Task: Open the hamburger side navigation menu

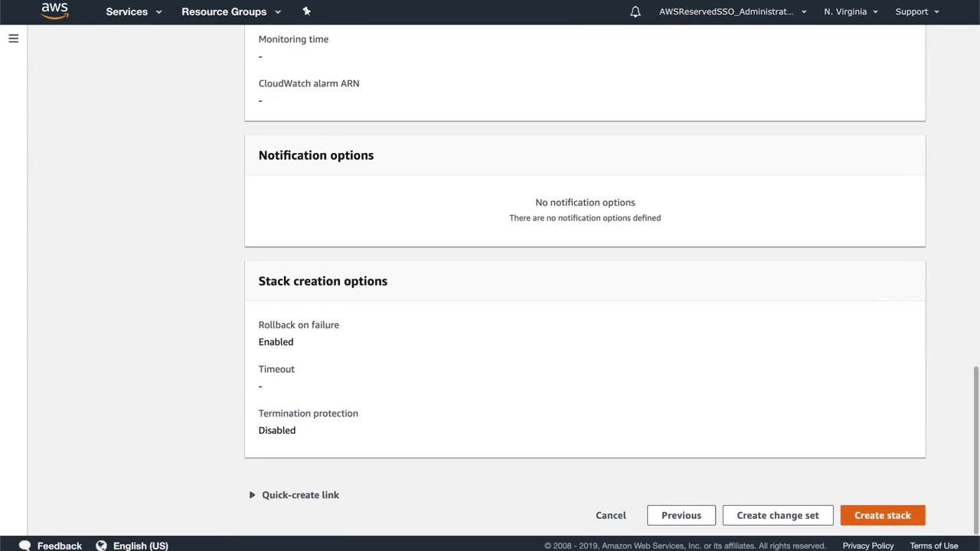Action: 13,38
